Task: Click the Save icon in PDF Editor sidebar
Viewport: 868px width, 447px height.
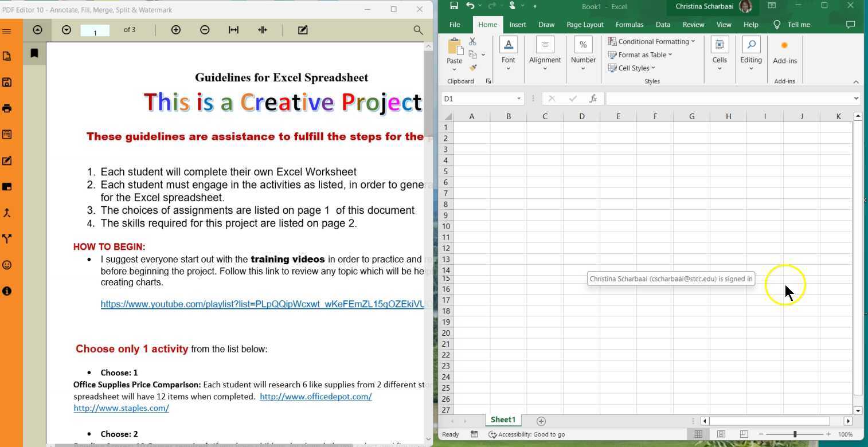Action: pos(7,82)
